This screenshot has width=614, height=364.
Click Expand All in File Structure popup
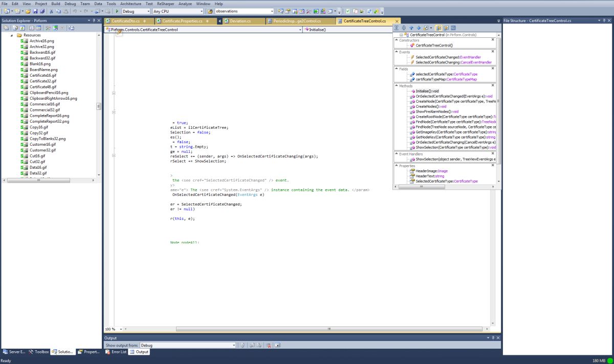tap(397, 28)
